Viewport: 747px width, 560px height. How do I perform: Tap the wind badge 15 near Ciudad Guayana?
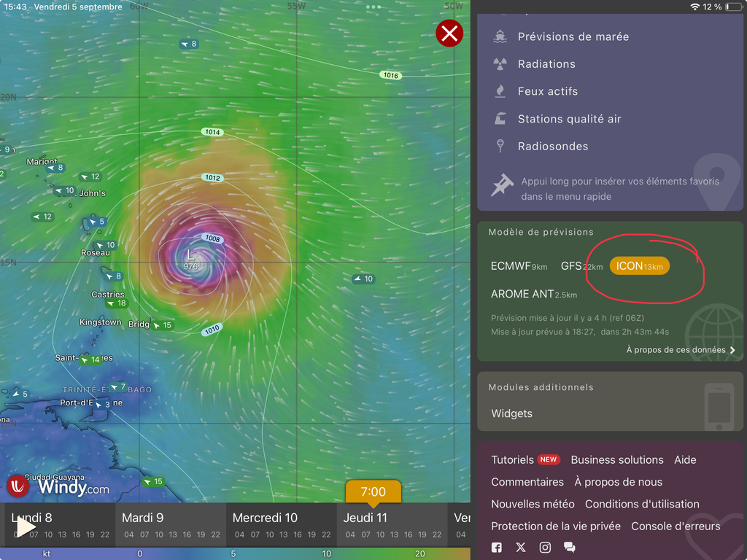coord(153,482)
